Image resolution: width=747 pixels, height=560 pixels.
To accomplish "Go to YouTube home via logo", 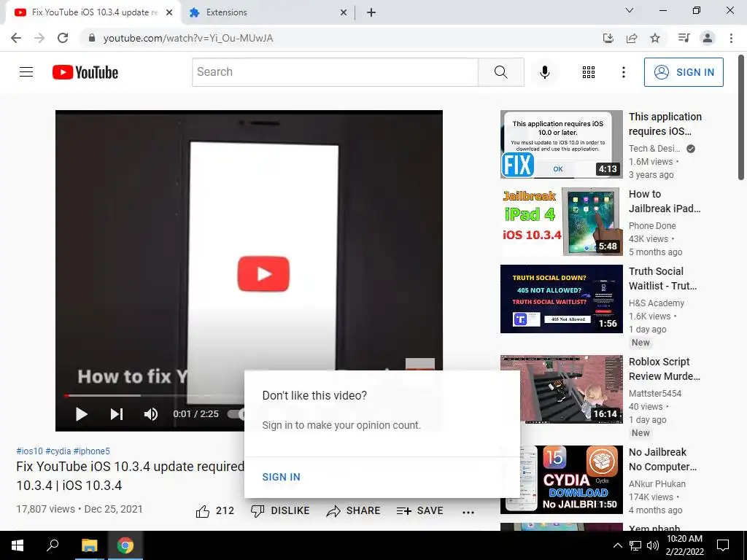I will (85, 72).
